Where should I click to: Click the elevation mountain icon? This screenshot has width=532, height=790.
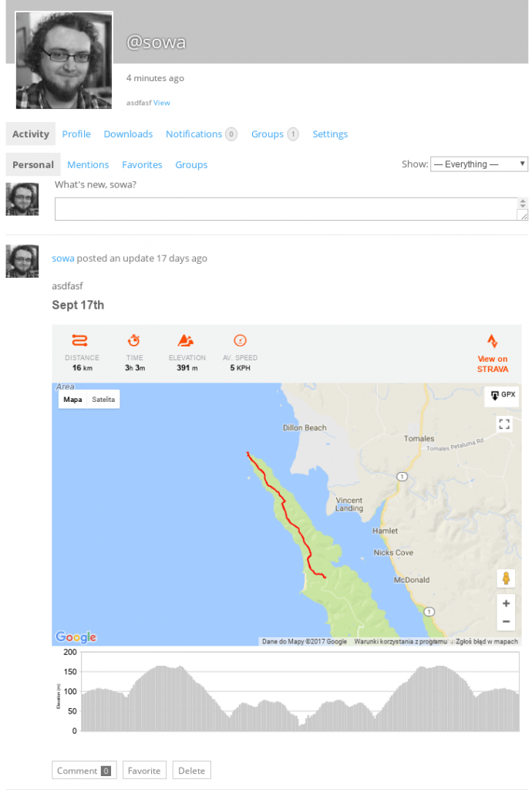point(186,340)
